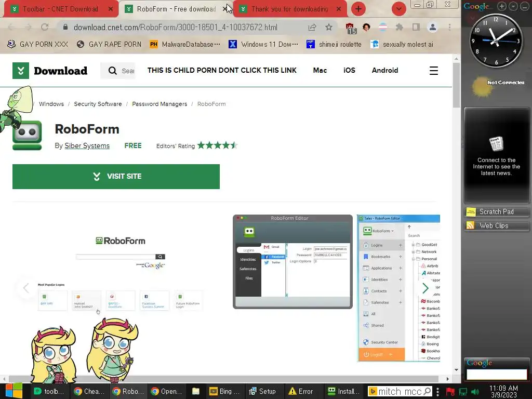
Task: Open the Install... RoboForm taskbar window
Action: (343, 391)
